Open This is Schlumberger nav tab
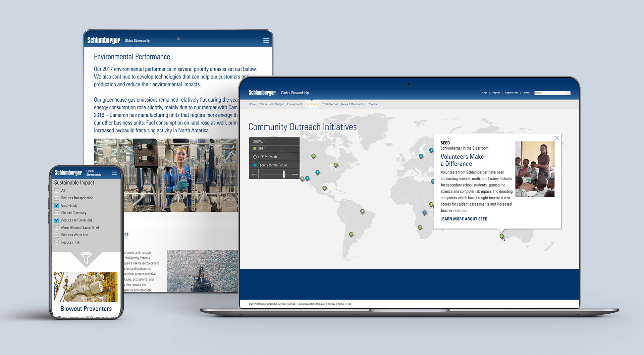Image resolution: width=644 pixels, height=355 pixels. click(x=271, y=104)
